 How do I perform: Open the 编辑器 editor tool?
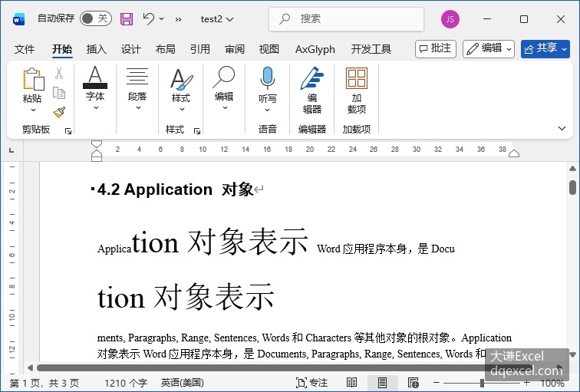coord(311,91)
